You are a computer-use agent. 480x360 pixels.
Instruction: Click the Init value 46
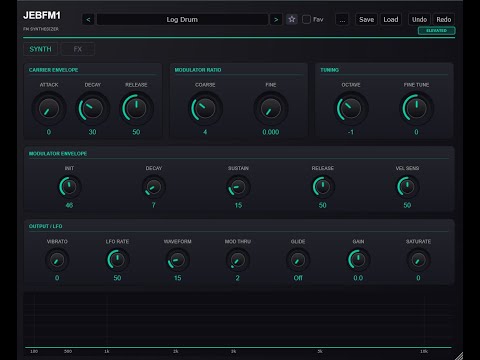[69, 205]
